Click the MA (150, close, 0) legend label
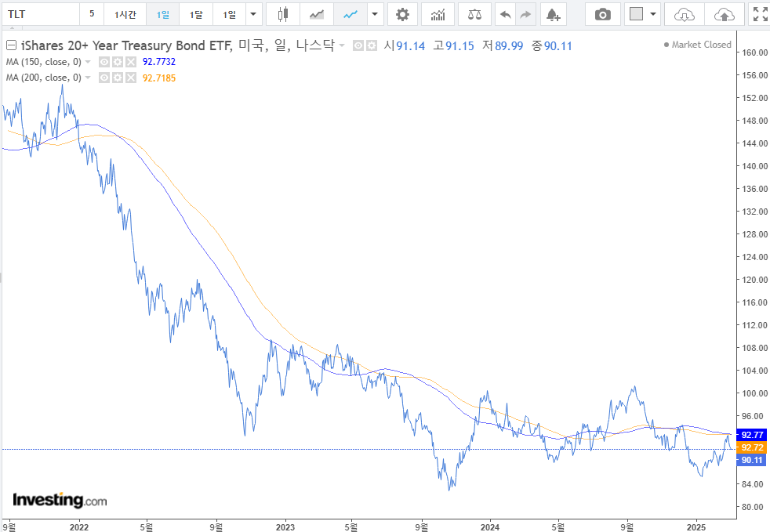 (x=44, y=62)
